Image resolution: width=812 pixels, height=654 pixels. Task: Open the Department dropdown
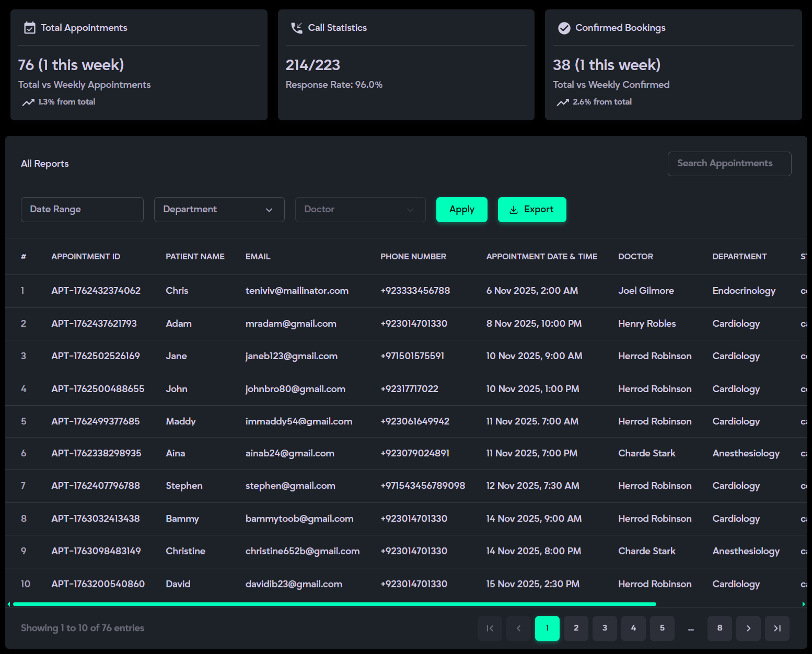click(219, 210)
